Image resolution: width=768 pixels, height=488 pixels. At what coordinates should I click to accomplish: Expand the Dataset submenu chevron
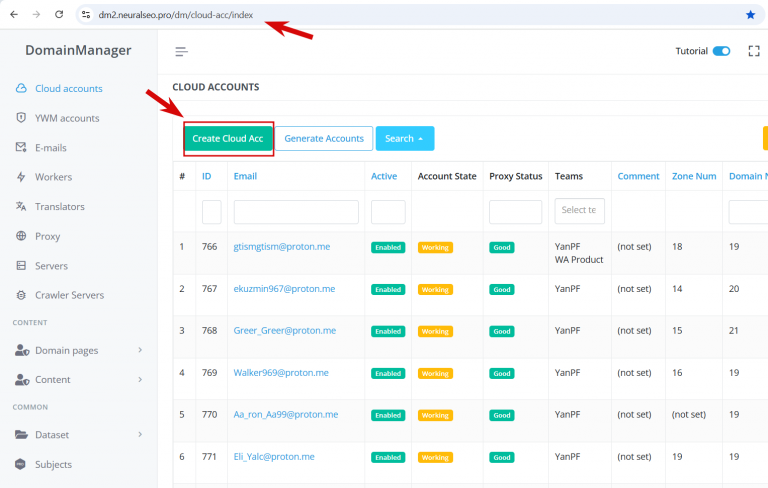140,434
